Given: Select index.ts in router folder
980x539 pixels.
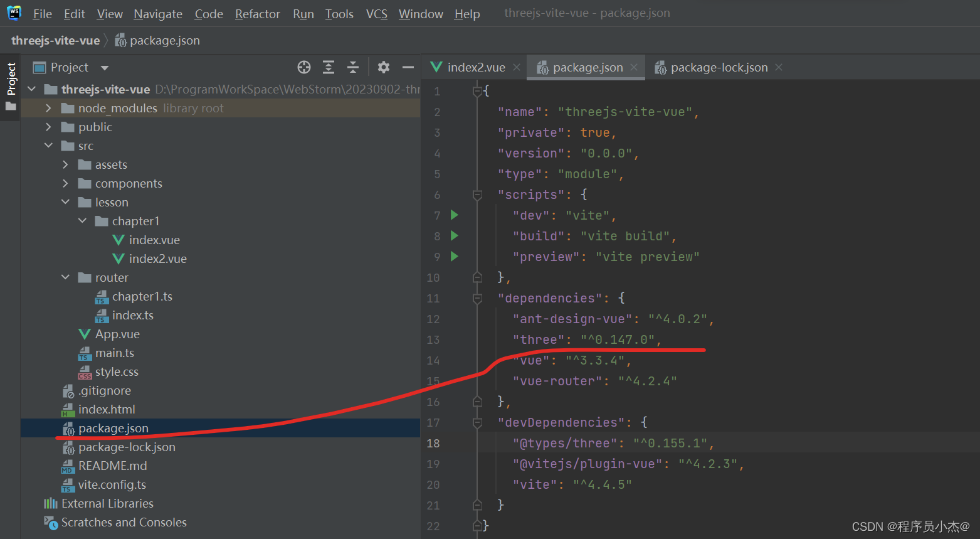Looking at the screenshot, I should pos(132,315).
